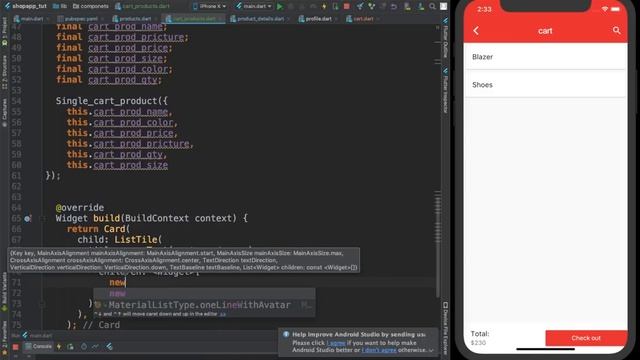Viewport: 640px width, 360px height.
Task: Tap the Check out button
Action: coord(586,338)
